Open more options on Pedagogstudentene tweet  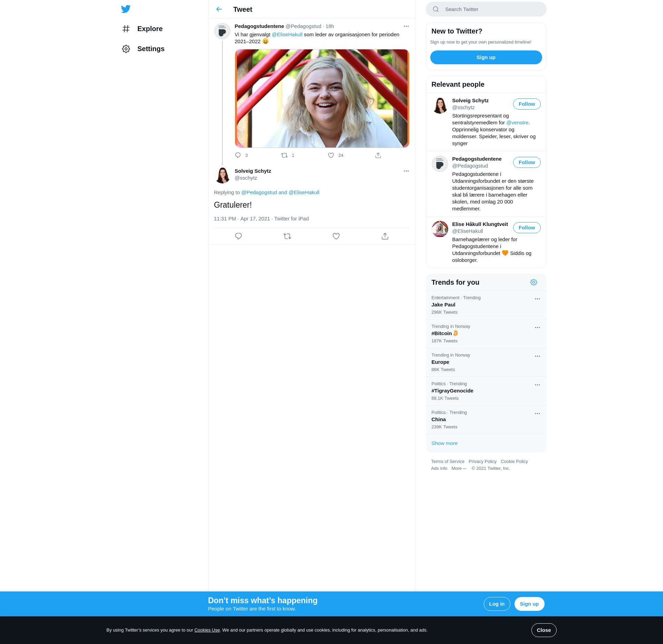(406, 26)
